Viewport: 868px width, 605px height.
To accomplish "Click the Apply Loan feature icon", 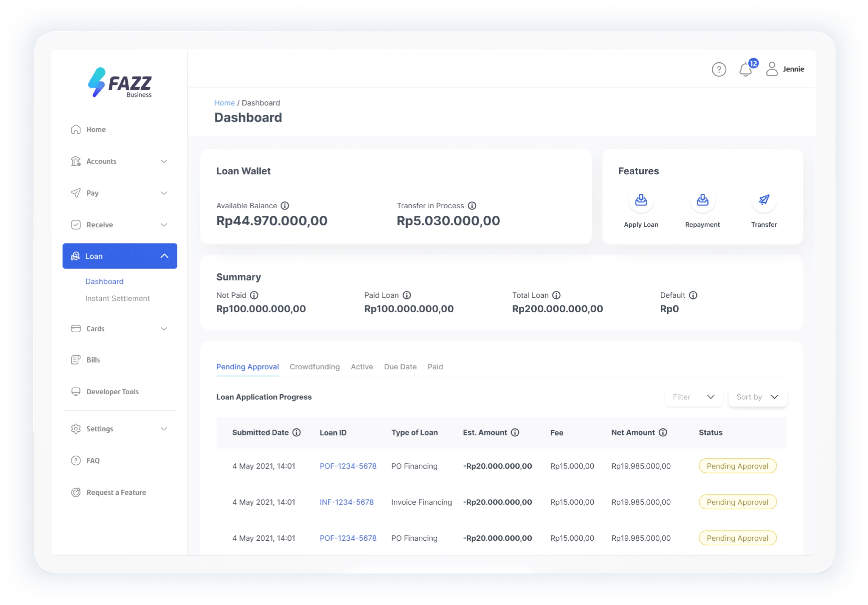I will (x=641, y=200).
